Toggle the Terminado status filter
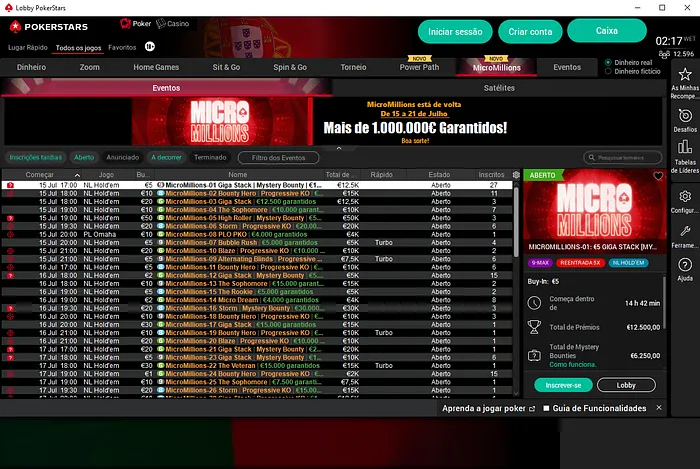700x469 pixels. click(210, 158)
